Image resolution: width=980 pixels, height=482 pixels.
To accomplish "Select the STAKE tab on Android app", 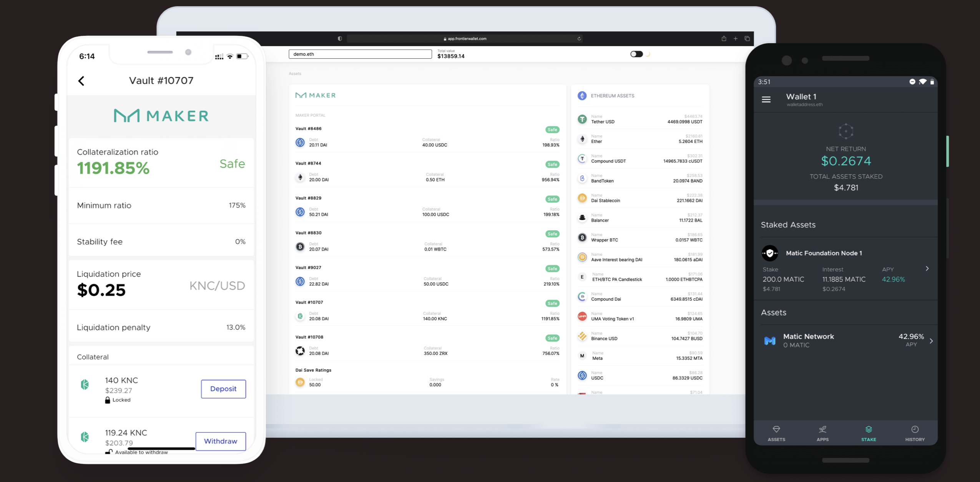I will (869, 433).
